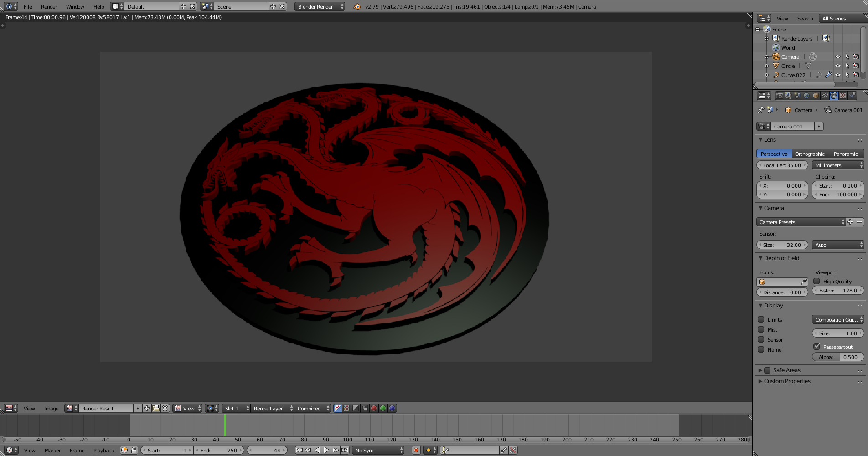Enable the Name display checkbox

[x=761, y=349]
